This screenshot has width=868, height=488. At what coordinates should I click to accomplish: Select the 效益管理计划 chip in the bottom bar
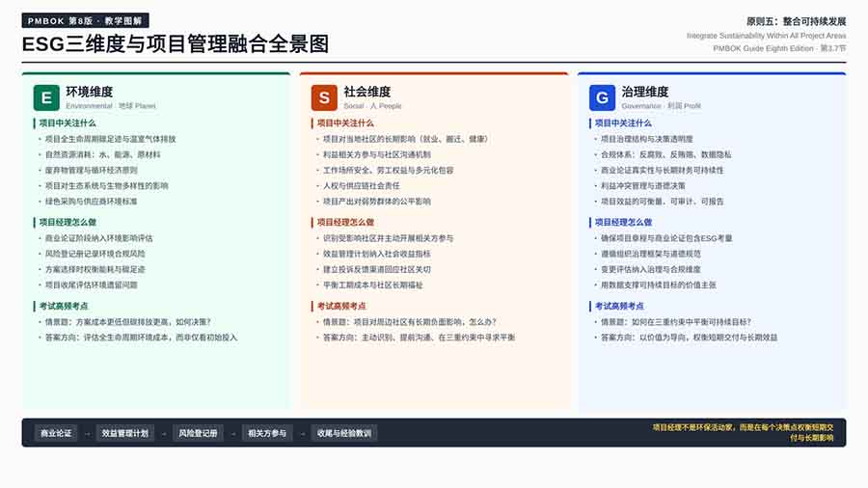(x=125, y=433)
